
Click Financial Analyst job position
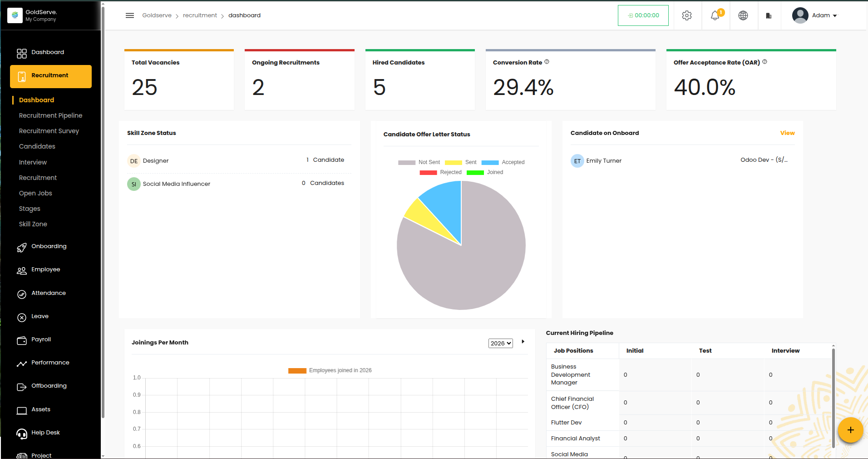pos(575,439)
